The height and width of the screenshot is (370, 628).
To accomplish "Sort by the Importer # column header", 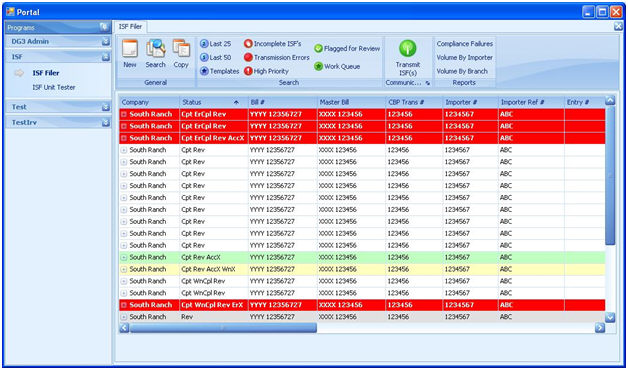I will pos(471,103).
